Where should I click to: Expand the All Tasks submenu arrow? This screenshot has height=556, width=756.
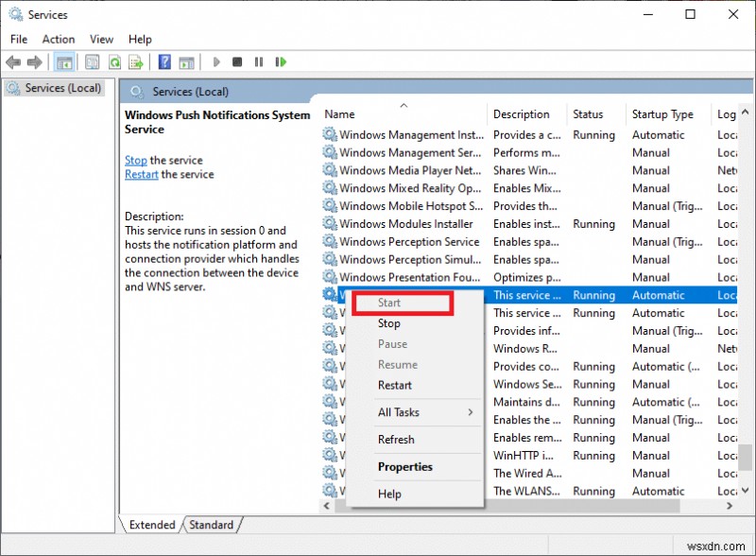click(x=470, y=412)
